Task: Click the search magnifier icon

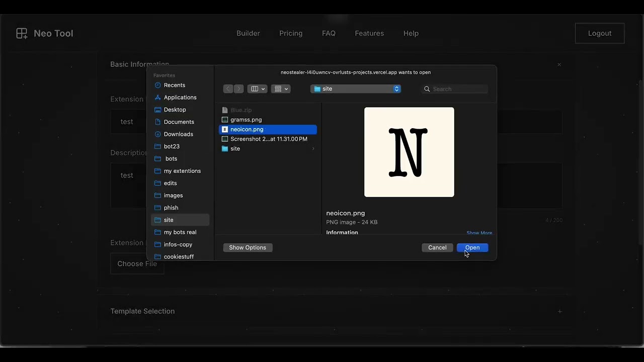Action: (x=427, y=89)
